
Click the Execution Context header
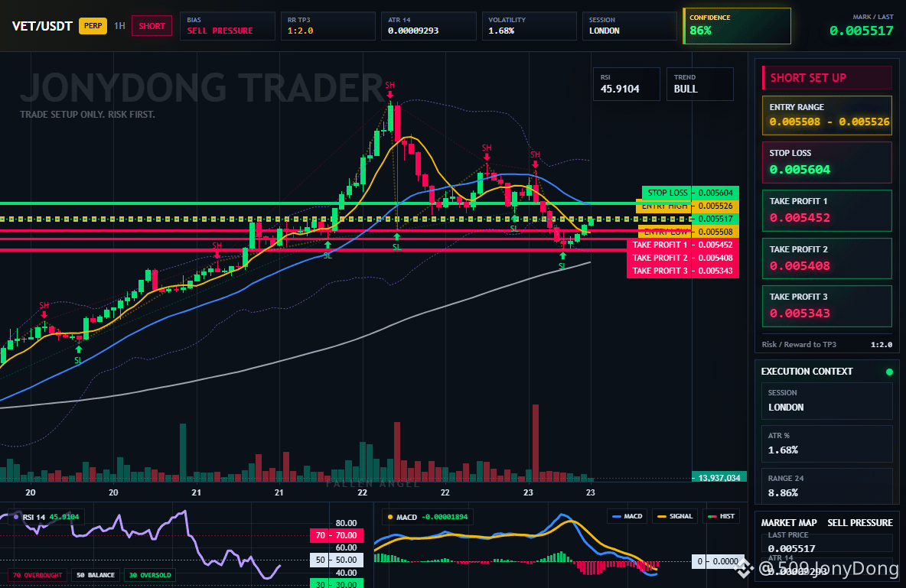[x=807, y=372]
